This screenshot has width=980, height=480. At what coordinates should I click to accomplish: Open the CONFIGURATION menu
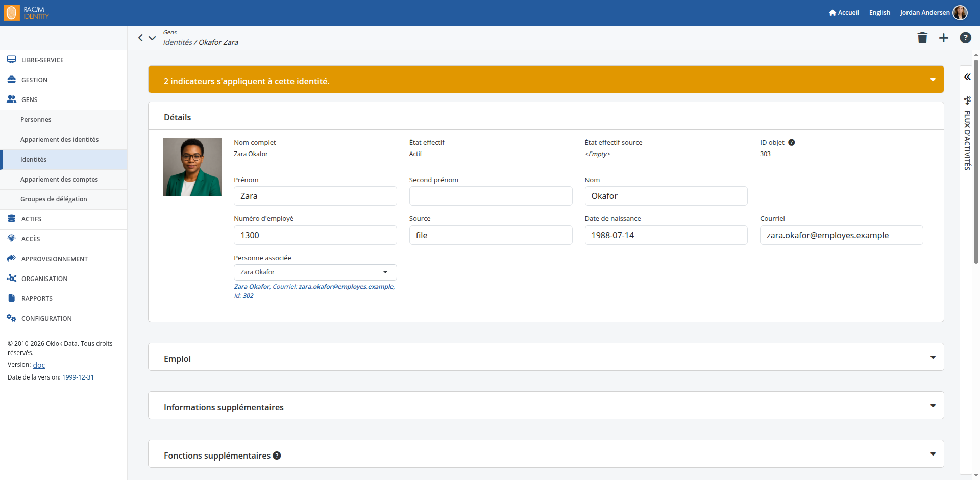[63, 319]
